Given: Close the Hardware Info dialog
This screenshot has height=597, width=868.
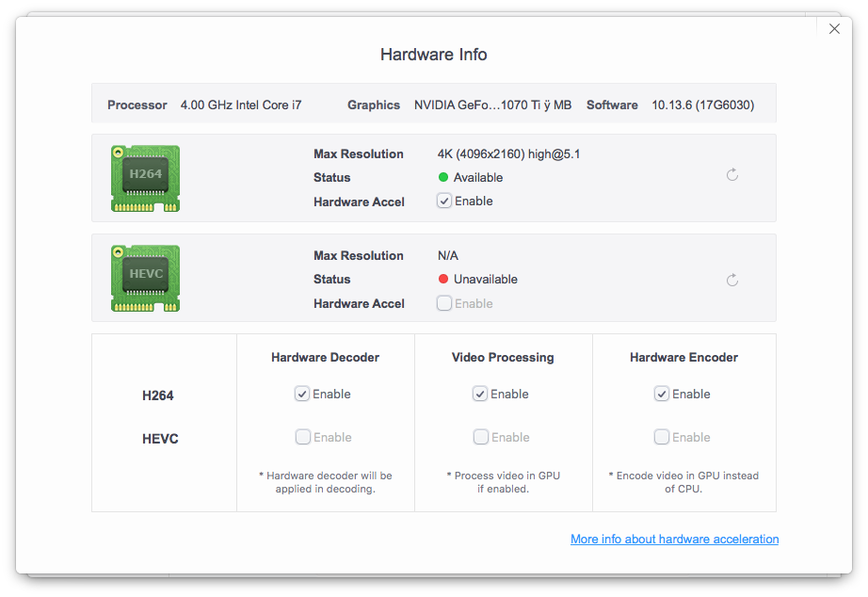Looking at the screenshot, I should coord(834,29).
